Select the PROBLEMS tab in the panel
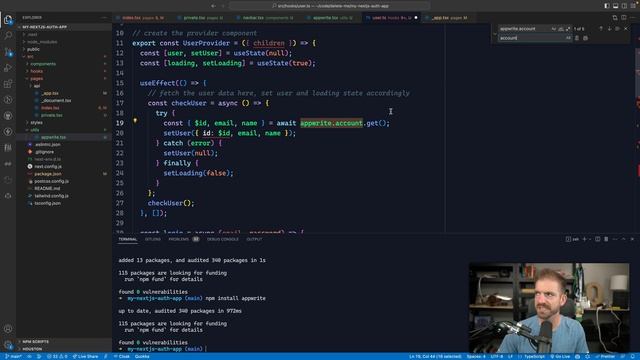This screenshot has height=360, width=640. pos(184,239)
